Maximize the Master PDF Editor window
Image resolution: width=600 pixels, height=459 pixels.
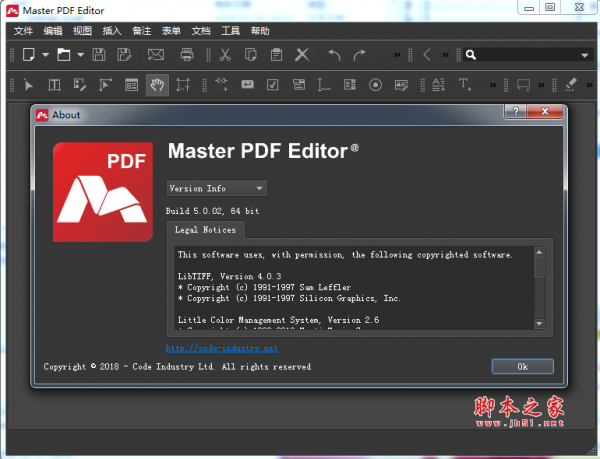click(550, 7)
